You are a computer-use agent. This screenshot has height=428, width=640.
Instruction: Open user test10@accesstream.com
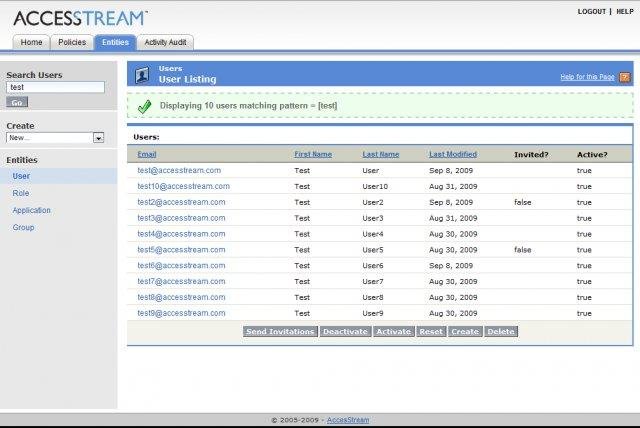tap(183, 186)
